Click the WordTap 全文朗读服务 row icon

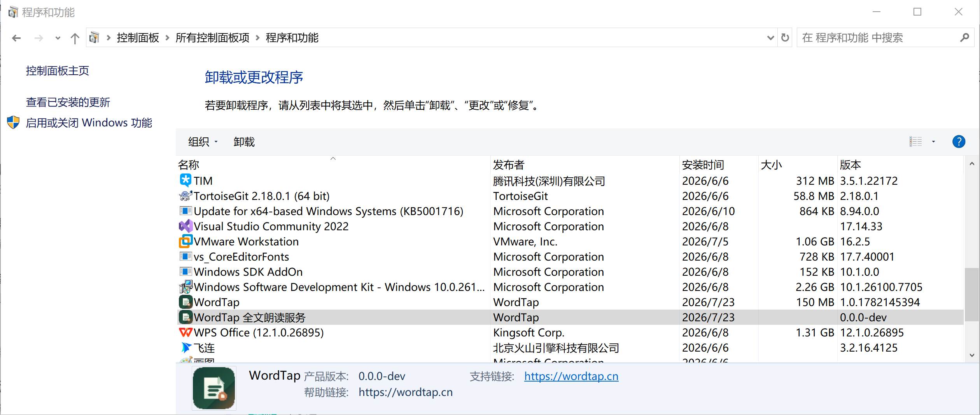185,317
